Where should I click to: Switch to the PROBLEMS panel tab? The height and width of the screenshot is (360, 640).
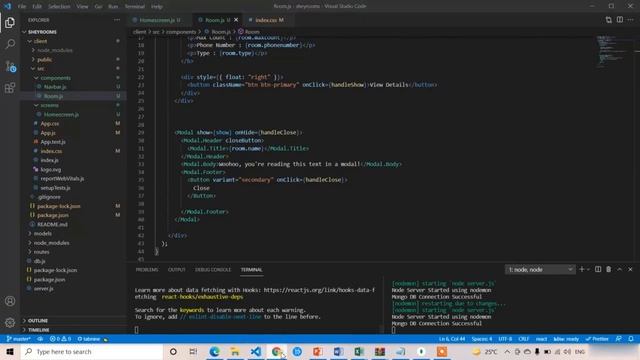(x=147, y=269)
